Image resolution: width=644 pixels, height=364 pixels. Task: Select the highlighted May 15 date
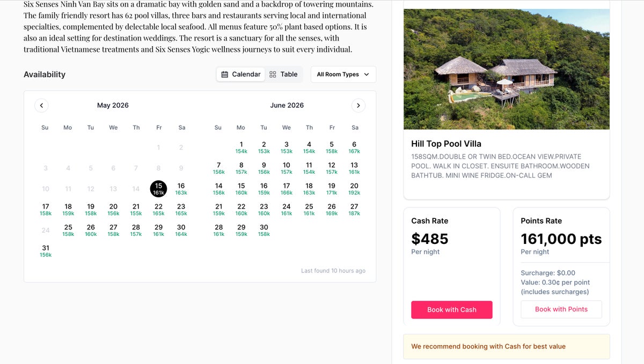pyautogui.click(x=158, y=189)
